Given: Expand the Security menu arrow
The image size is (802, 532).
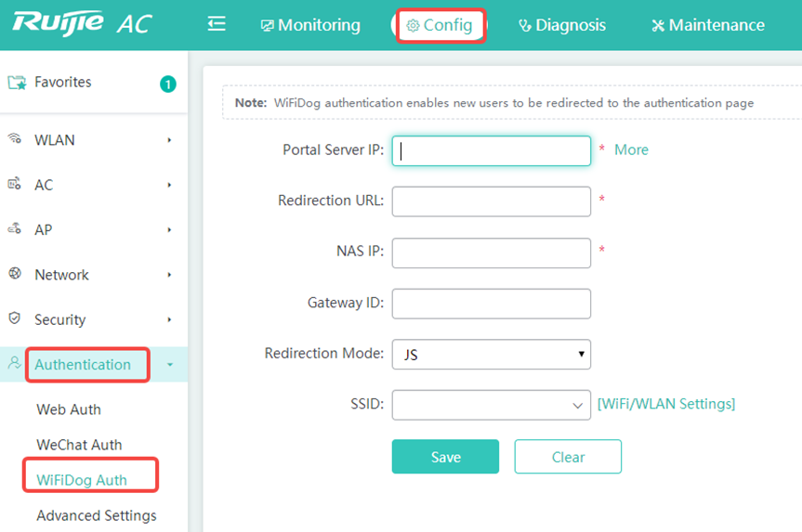Looking at the screenshot, I should click(x=169, y=320).
